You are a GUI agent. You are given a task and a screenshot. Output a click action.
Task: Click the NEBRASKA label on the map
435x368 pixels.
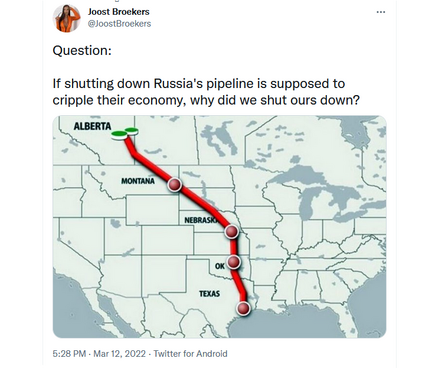tap(201, 220)
